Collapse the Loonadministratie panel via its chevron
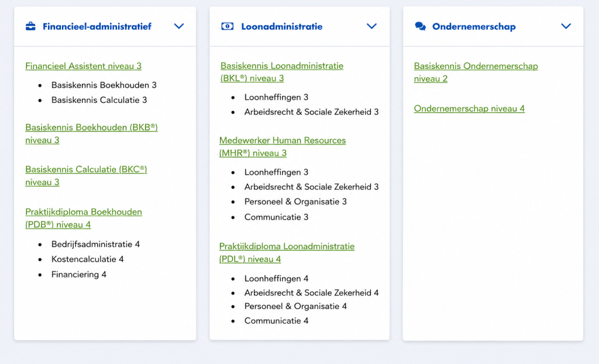599x364 pixels. 371,26
